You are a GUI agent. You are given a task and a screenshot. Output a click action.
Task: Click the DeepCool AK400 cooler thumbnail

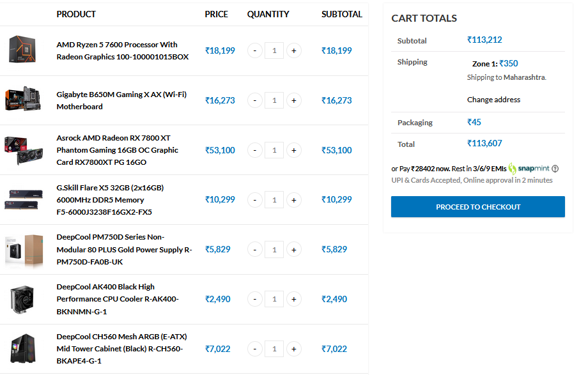pyautogui.click(x=22, y=299)
